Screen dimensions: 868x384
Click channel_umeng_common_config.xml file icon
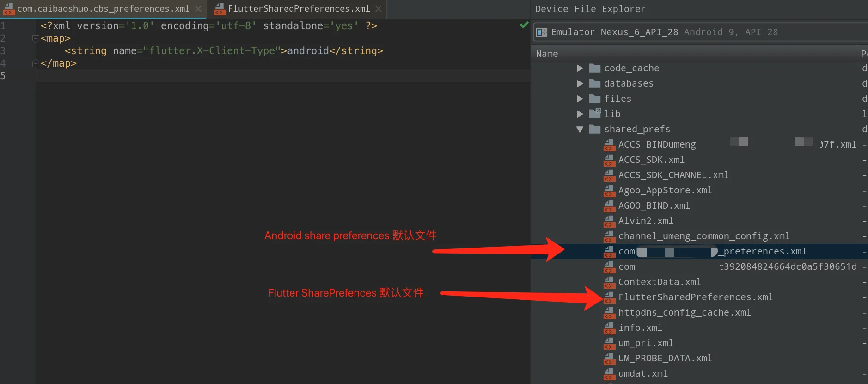coord(609,236)
